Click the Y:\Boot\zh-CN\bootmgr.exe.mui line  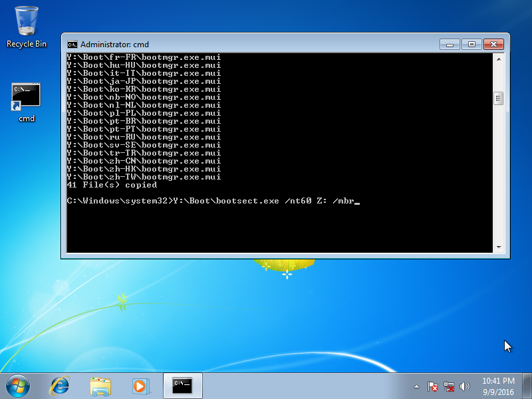(x=144, y=161)
